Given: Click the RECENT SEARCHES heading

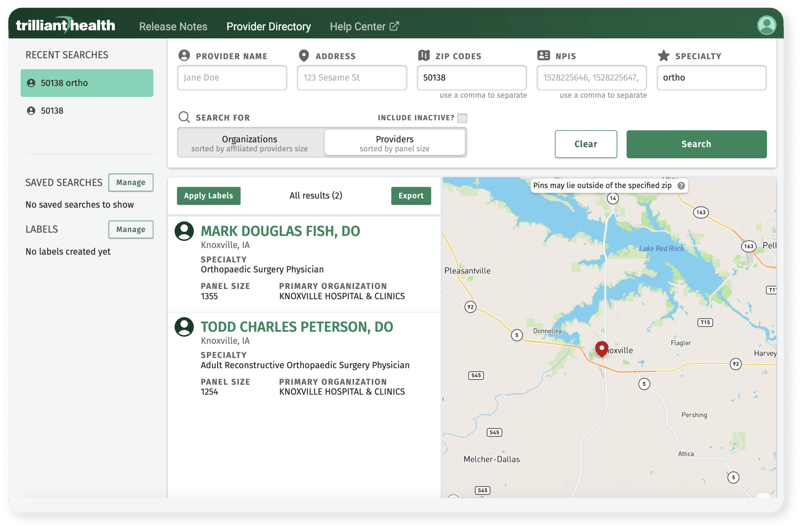Looking at the screenshot, I should click(67, 55).
